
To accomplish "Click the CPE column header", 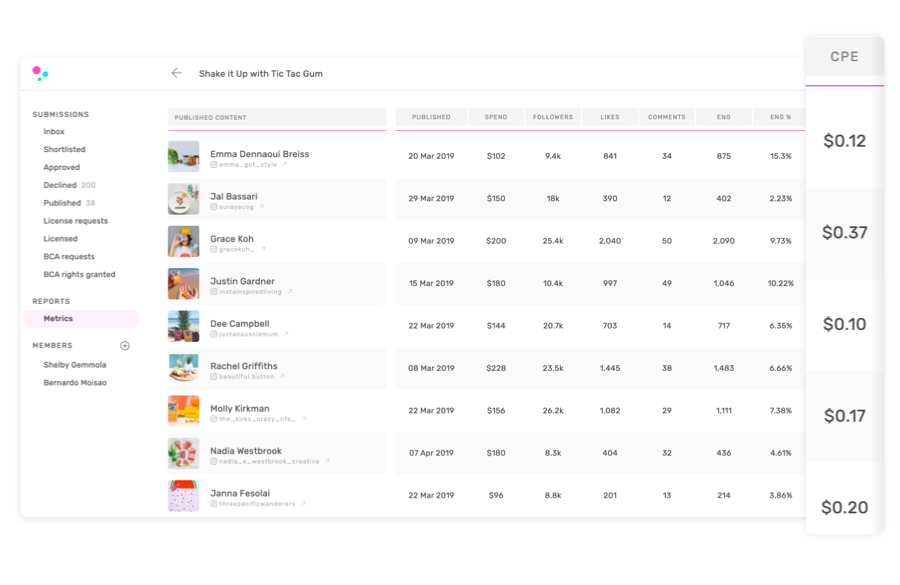I will 844,57.
